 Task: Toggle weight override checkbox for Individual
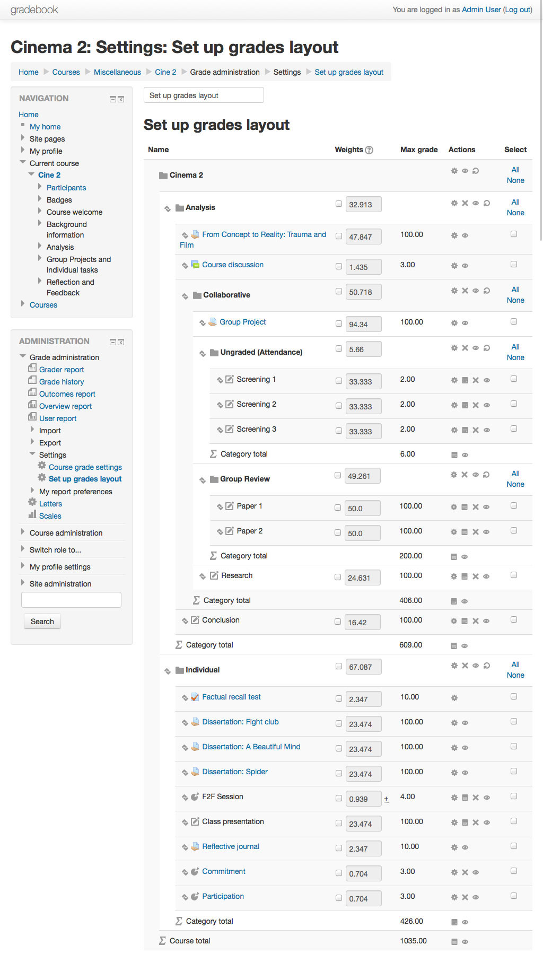338,666
